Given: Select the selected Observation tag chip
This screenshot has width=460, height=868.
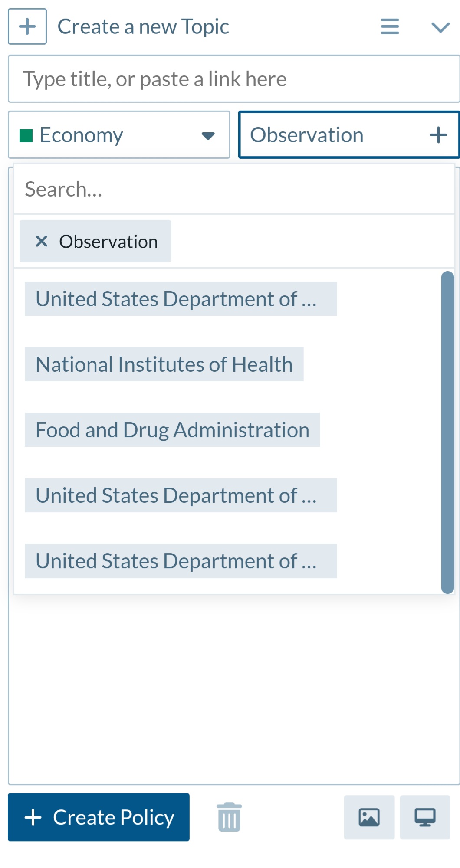Looking at the screenshot, I should 95,241.
